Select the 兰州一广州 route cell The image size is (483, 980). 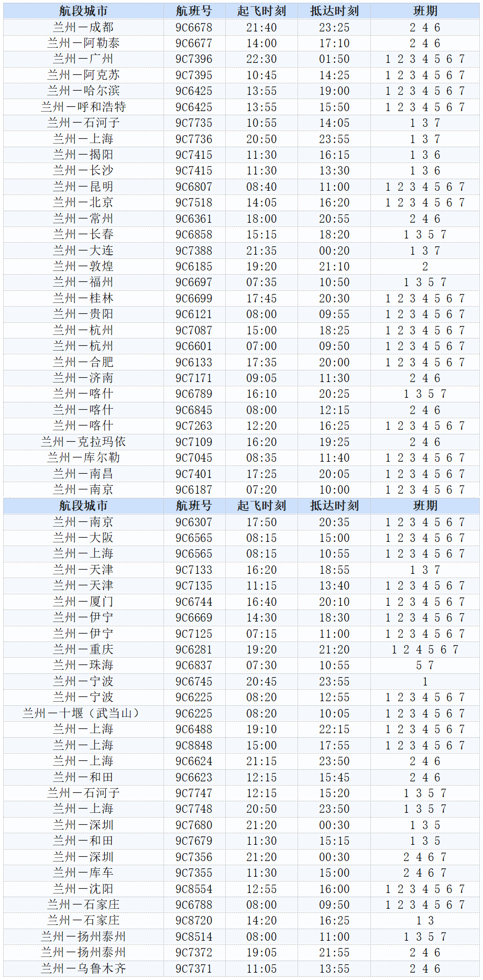(x=83, y=59)
